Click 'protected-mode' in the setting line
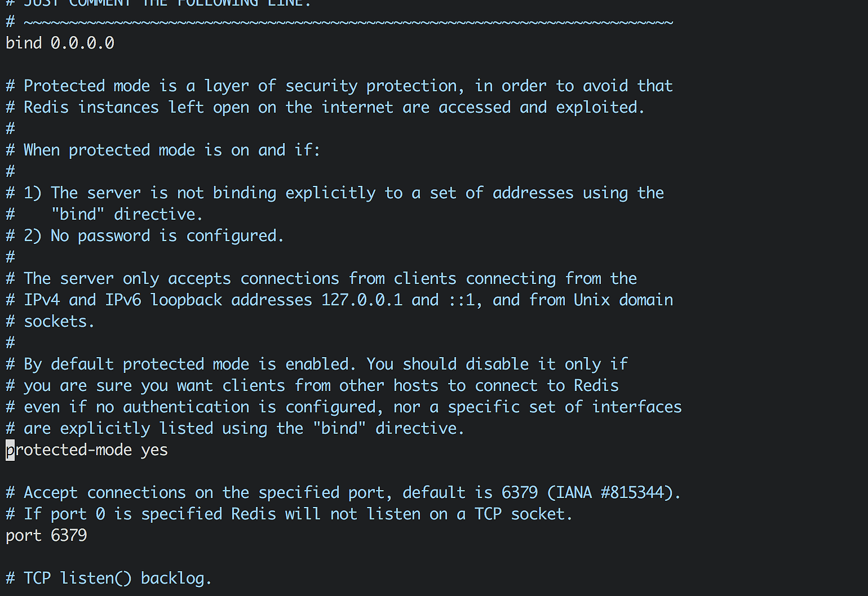Screen dimensions: 868x596 (69, 450)
